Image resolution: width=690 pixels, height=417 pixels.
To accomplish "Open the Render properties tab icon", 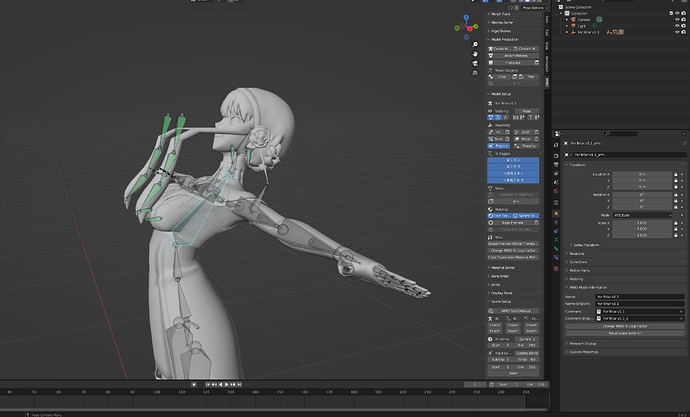I will [x=556, y=156].
